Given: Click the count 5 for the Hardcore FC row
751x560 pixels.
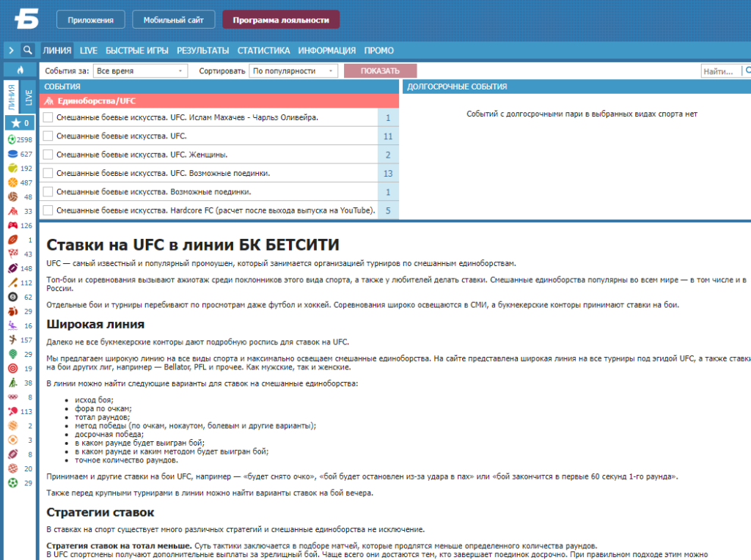Looking at the screenshot, I should [x=388, y=210].
